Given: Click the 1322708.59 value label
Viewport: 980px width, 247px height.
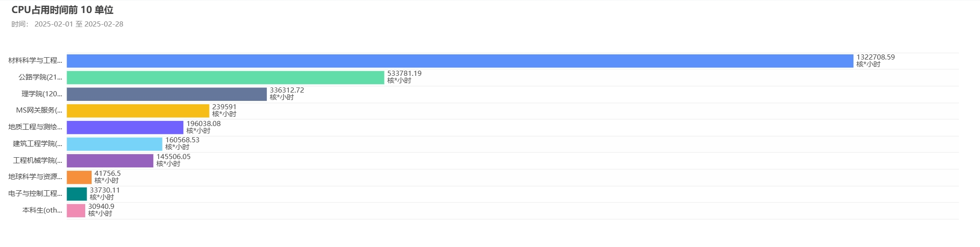Looking at the screenshot, I should pyautogui.click(x=876, y=57).
